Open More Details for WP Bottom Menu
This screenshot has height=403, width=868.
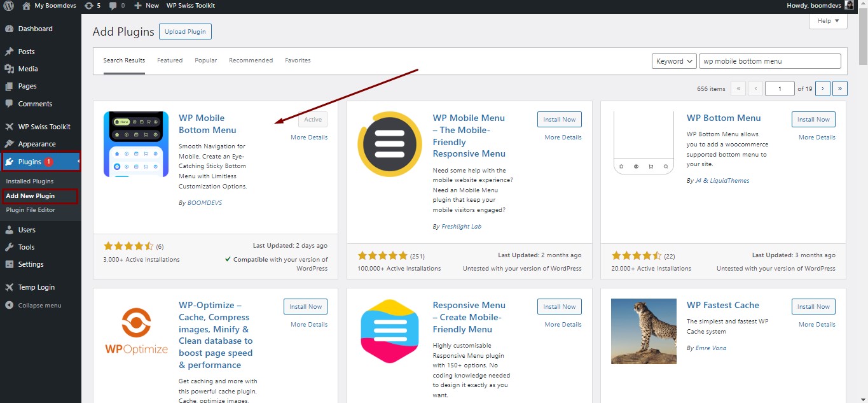click(817, 138)
